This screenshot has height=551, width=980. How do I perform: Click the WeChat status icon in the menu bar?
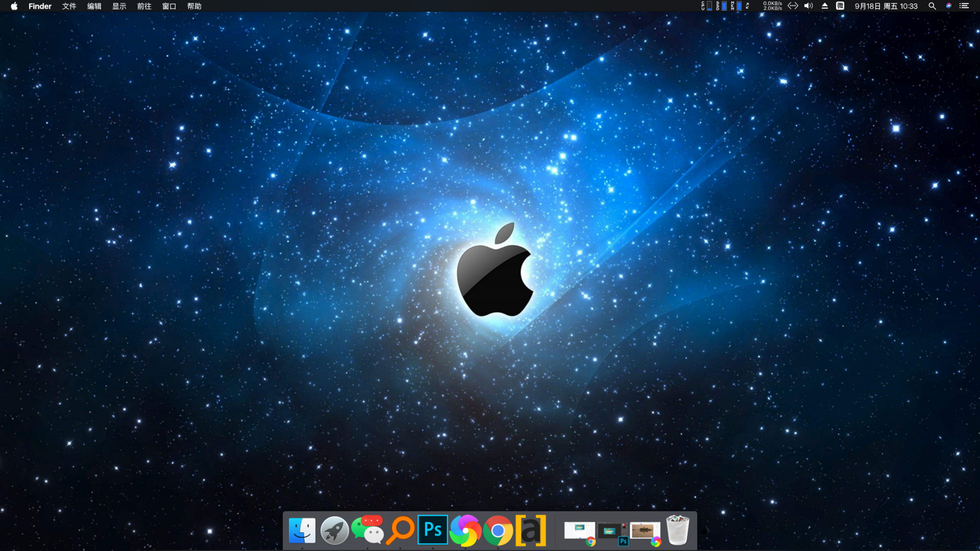(839, 6)
